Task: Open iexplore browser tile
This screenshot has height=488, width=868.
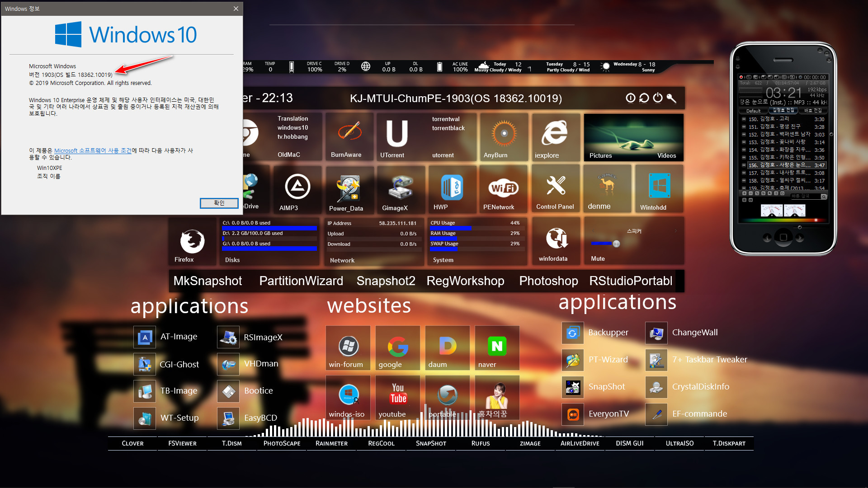Action: 556,137
